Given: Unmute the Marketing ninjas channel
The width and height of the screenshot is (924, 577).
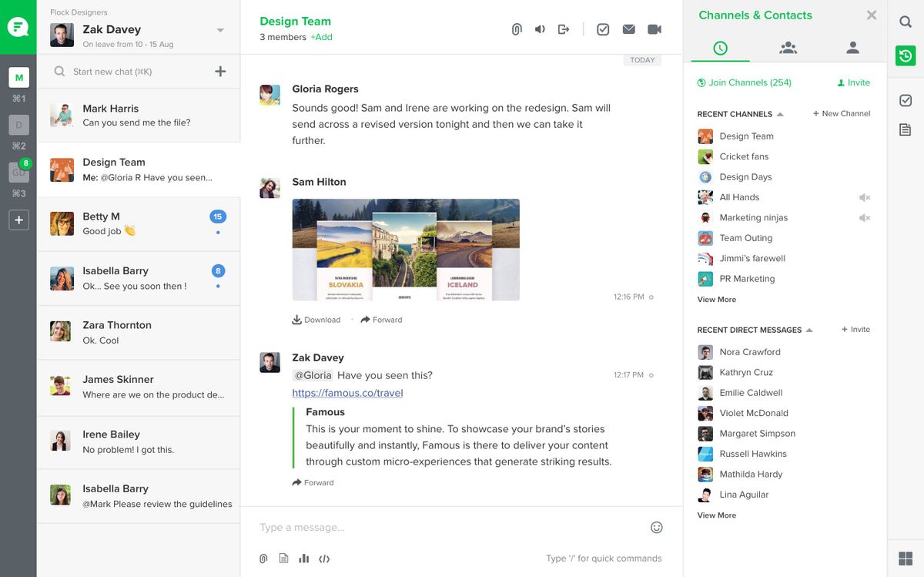Looking at the screenshot, I should tap(865, 217).
